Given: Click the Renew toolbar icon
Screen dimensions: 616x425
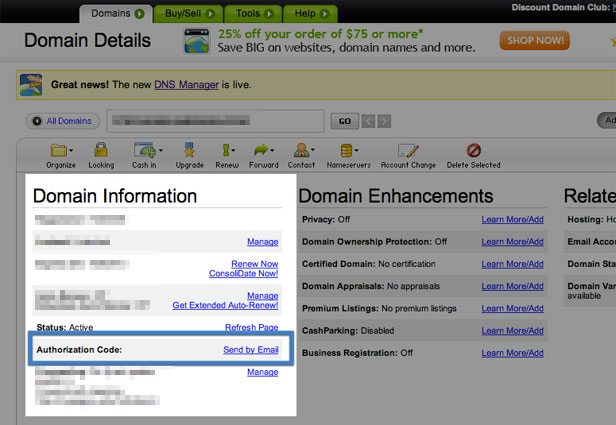Looking at the screenshot, I should pos(227,151).
